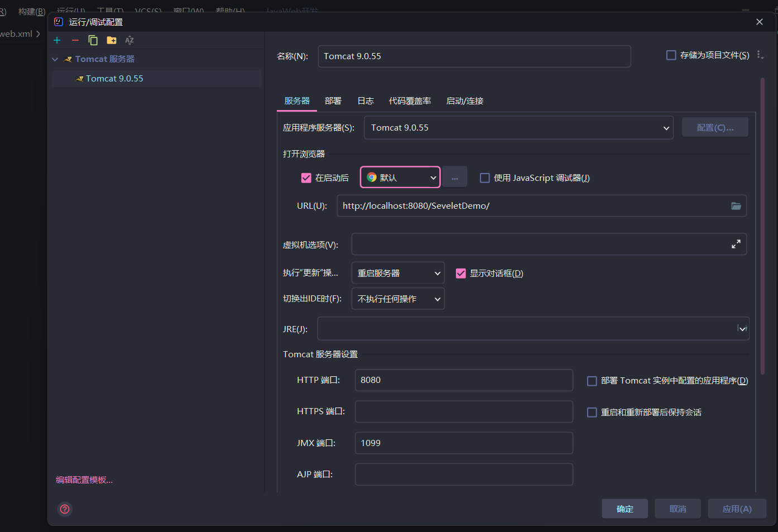Toggle the Show dialog checkbox
The width and height of the screenshot is (778, 532).
(461, 274)
